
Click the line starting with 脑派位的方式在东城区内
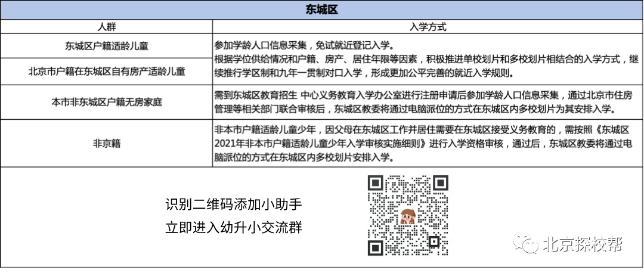point(304,157)
